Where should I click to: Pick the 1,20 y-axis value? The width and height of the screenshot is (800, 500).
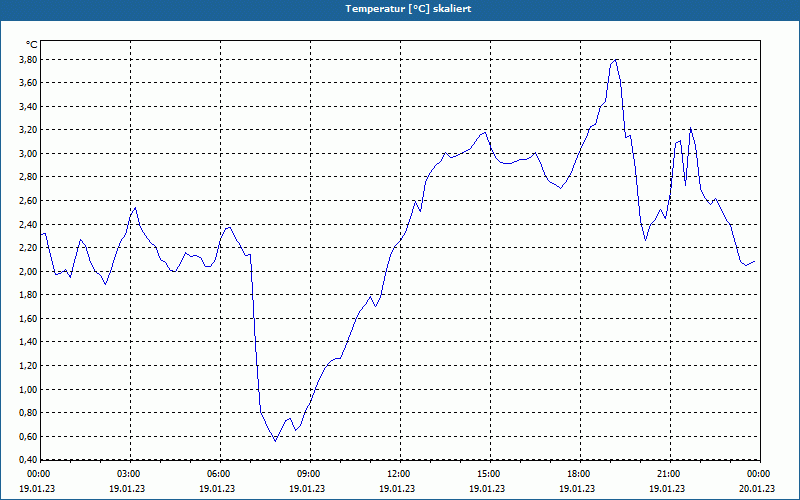pyautogui.click(x=28, y=366)
